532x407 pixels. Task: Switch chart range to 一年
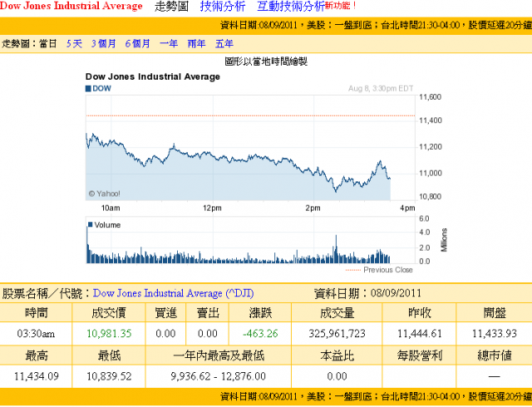(169, 44)
